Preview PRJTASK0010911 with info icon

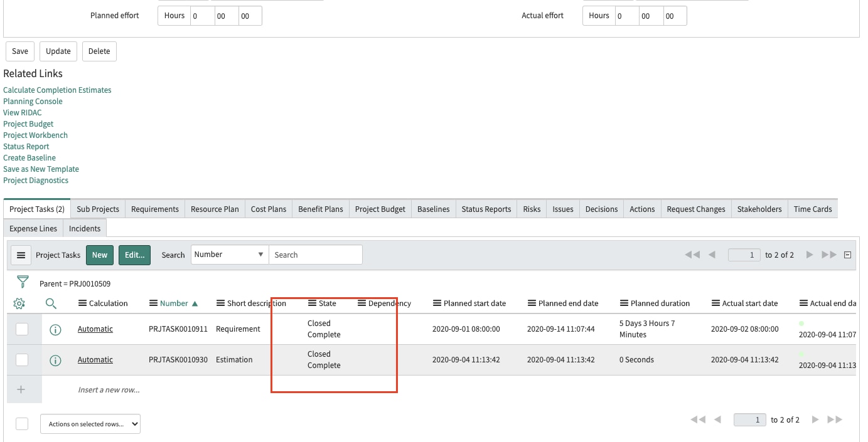coord(55,329)
